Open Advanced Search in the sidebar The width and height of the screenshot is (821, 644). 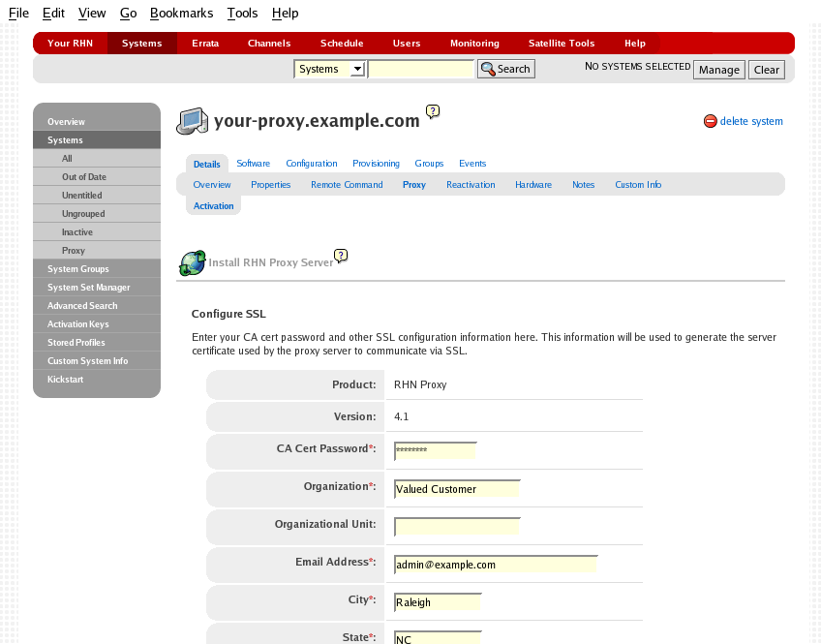click(97, 306)
